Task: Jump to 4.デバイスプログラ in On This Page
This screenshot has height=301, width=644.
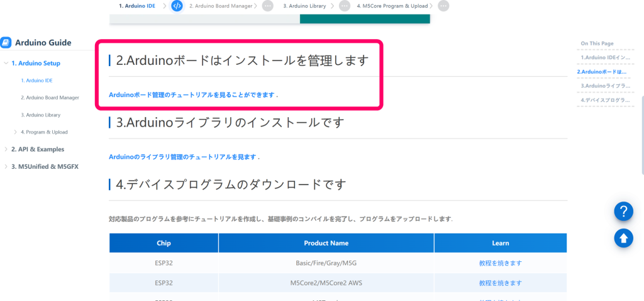Action: (x=606, y=100)
